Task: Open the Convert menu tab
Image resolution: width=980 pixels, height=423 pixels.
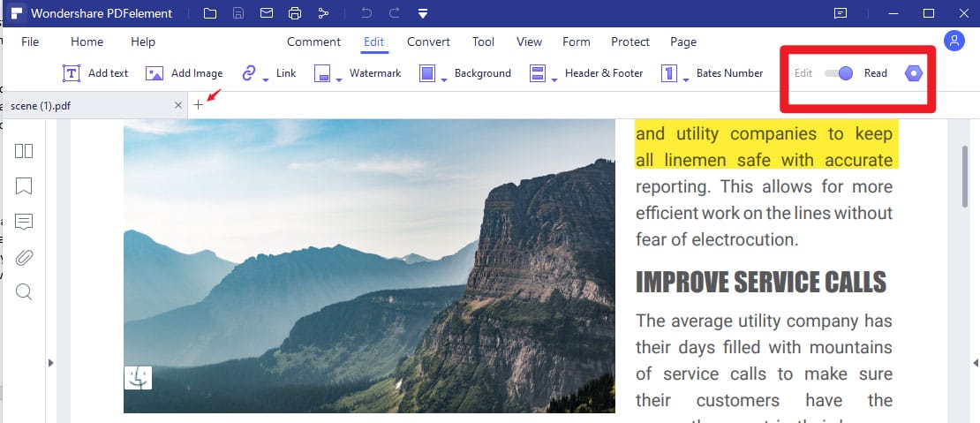Action: [428, 42]
